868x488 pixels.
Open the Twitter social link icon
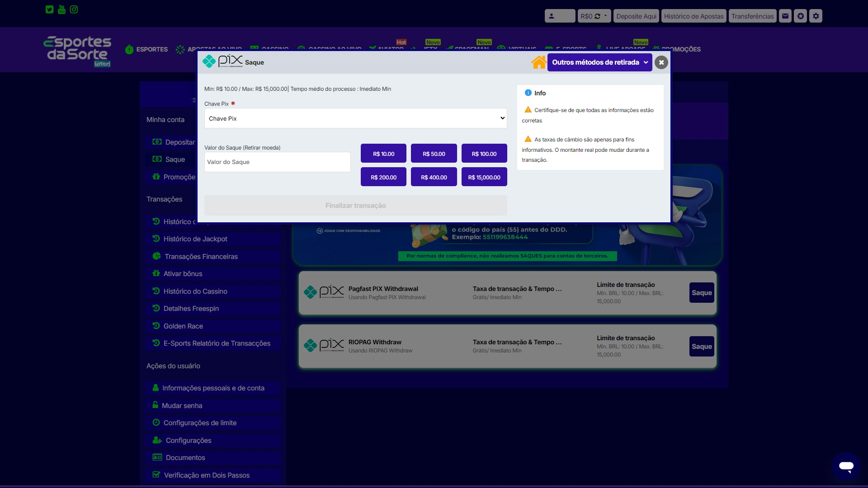pyautogui.click(x=50, y=9)
